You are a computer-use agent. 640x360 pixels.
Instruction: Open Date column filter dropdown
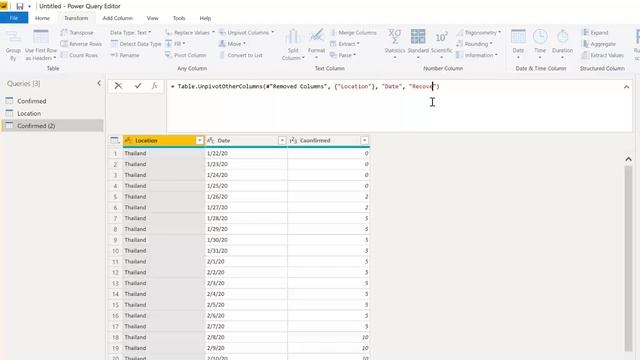tap(282, 140)
